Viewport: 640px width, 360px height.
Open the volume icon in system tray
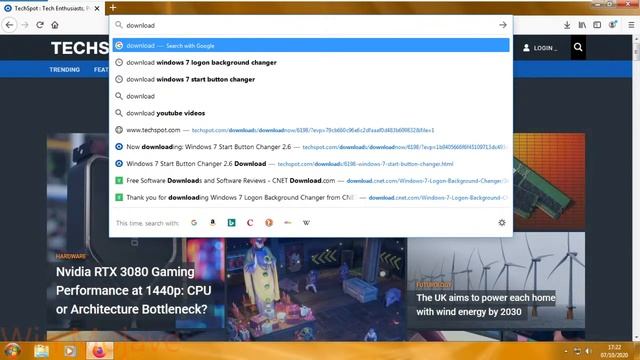click(588, 351)
